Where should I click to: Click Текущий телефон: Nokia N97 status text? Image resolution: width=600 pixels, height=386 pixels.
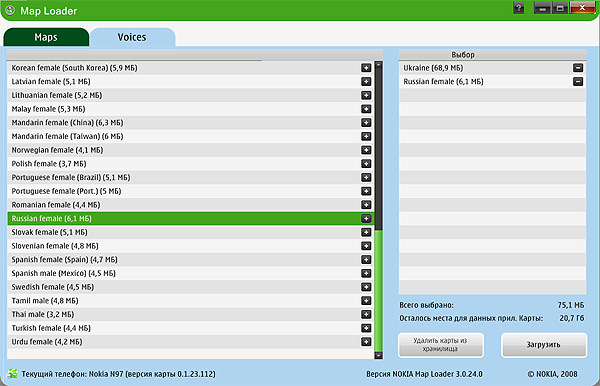point(119,374)
